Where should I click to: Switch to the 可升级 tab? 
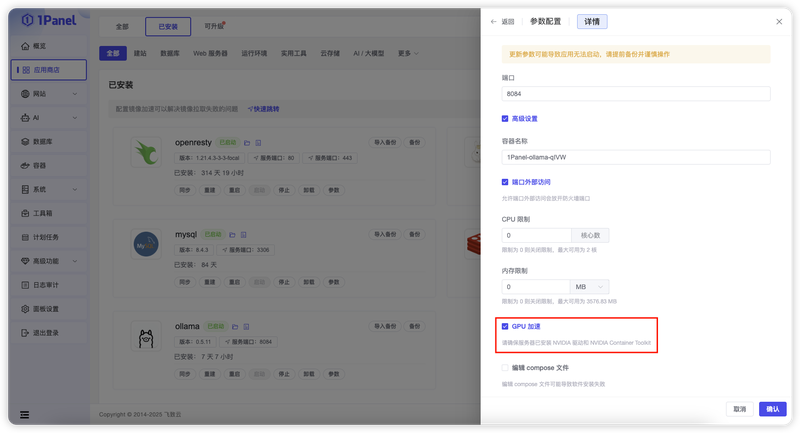(214, 26)
